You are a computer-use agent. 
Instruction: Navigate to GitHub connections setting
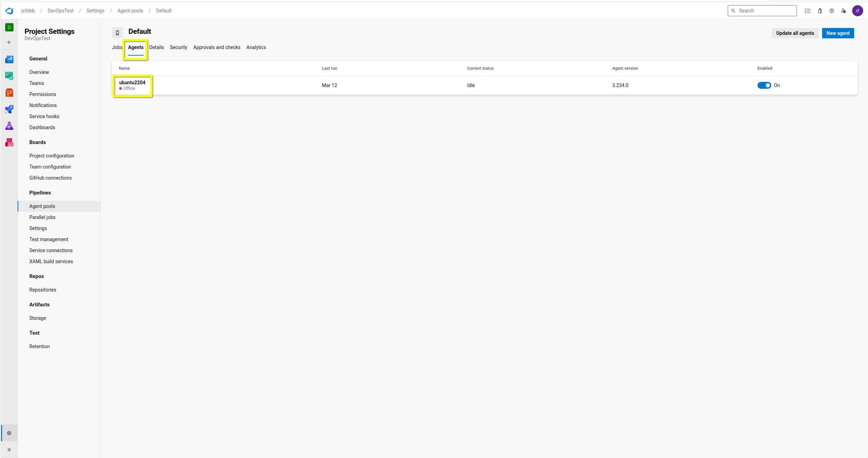[50, 177]
